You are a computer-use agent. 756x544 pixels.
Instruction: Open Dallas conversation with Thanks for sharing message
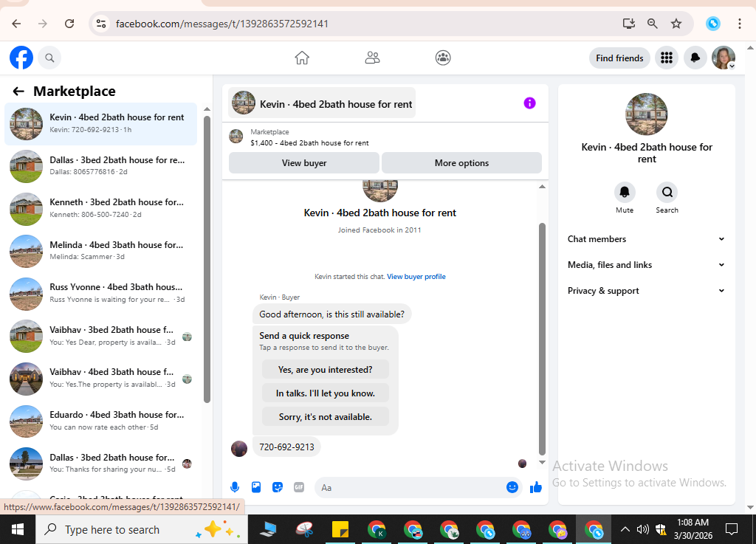(x=100, y=464)
